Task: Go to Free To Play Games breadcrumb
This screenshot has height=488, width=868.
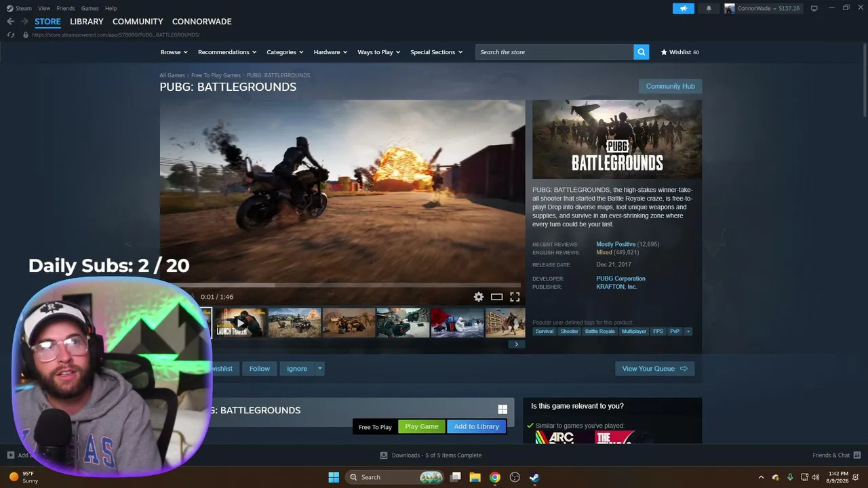Action: click(x=216, y=75)
